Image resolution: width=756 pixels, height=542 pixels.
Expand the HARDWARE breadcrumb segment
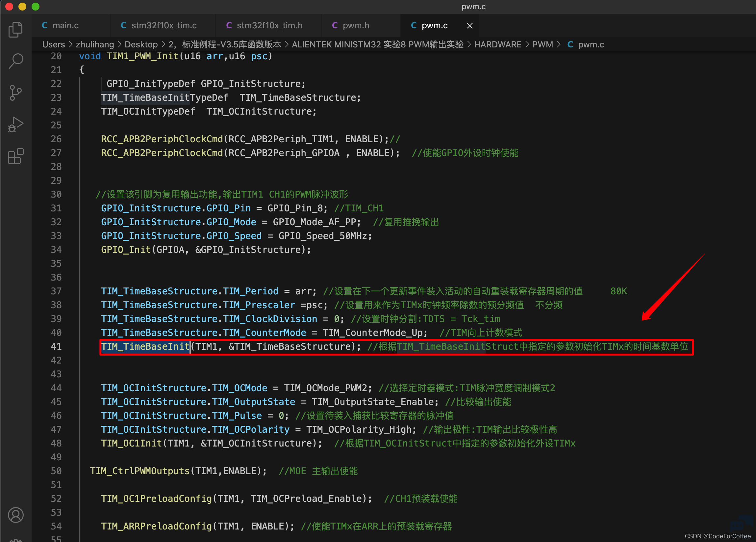pos(497,44)
